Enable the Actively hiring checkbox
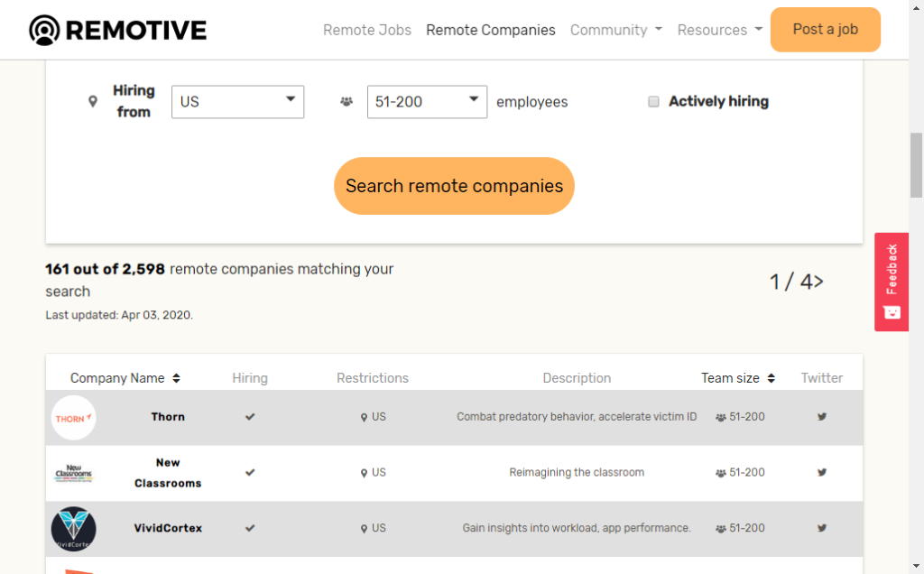This screenshot has height=574, width=924. [x=654, y=102]
